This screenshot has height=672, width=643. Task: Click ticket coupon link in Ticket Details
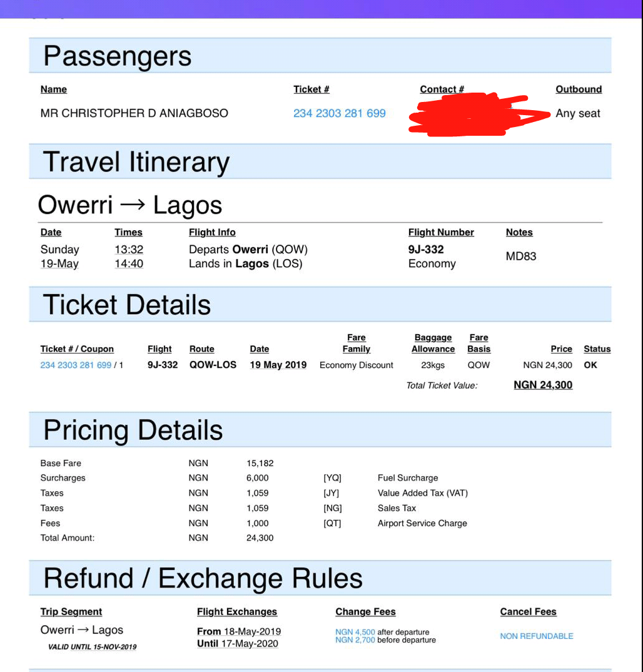pyautogui.click(x=76, y=365)
